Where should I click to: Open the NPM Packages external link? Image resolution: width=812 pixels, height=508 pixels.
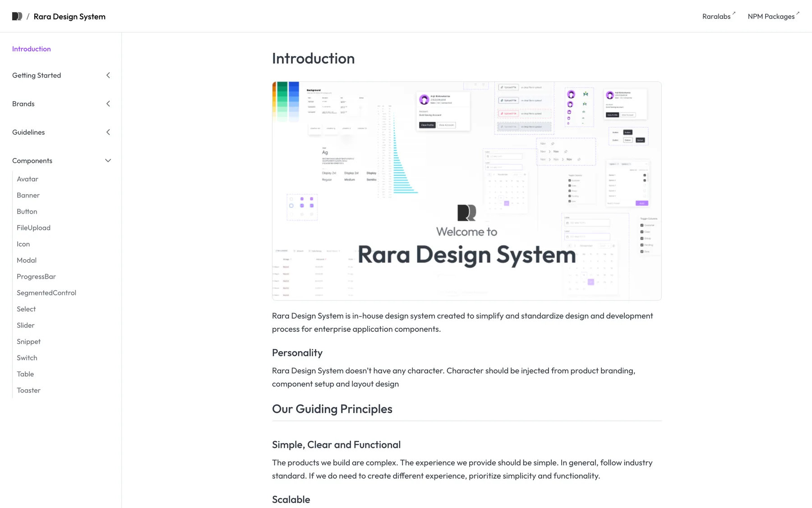[773, 16]
